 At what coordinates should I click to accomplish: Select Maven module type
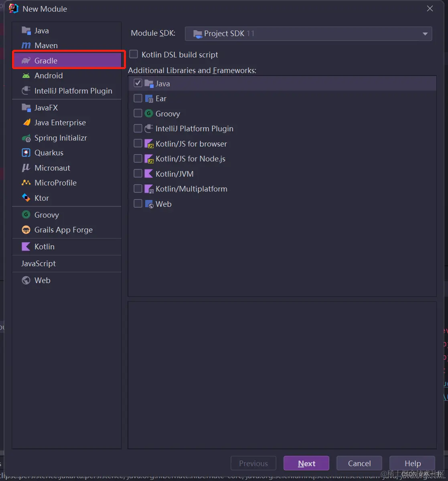click(x=67, y=45)
